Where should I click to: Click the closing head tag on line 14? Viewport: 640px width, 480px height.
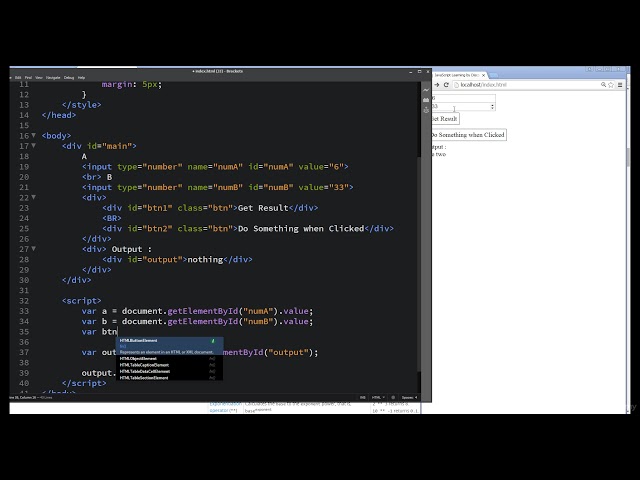(59, 115)
